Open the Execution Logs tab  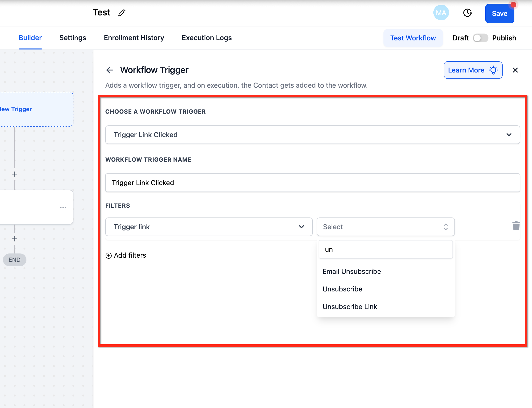click(207, 38)
